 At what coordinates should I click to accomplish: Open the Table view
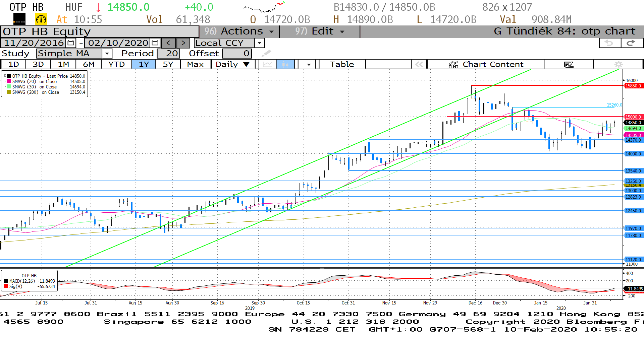342,64
